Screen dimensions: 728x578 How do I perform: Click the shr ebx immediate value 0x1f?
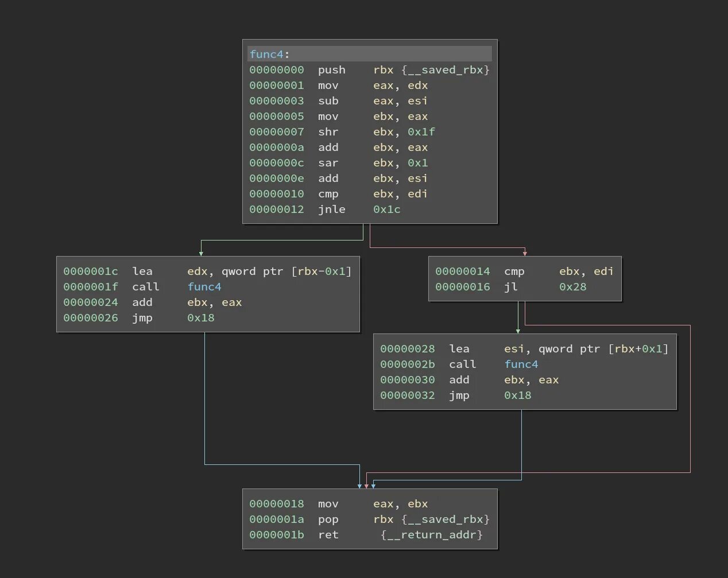click(x=420, y=131)
